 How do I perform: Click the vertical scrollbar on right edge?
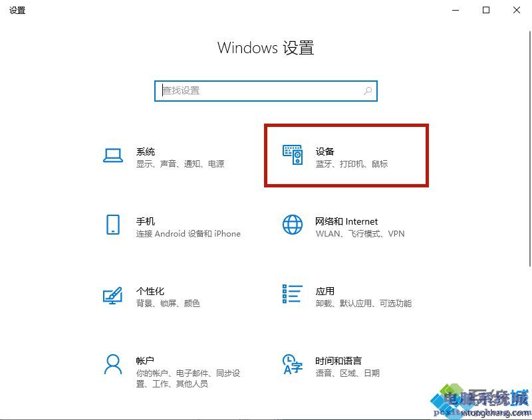(530, 149)
